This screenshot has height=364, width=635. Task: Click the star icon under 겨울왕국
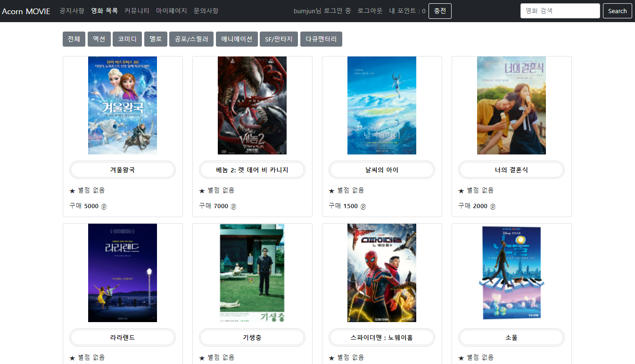[72, 191]
